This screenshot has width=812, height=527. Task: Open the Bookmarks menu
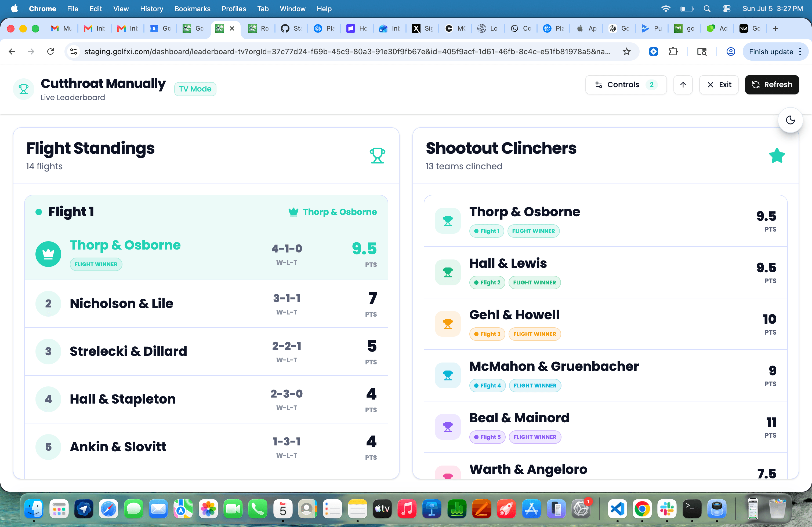point(192,9)
